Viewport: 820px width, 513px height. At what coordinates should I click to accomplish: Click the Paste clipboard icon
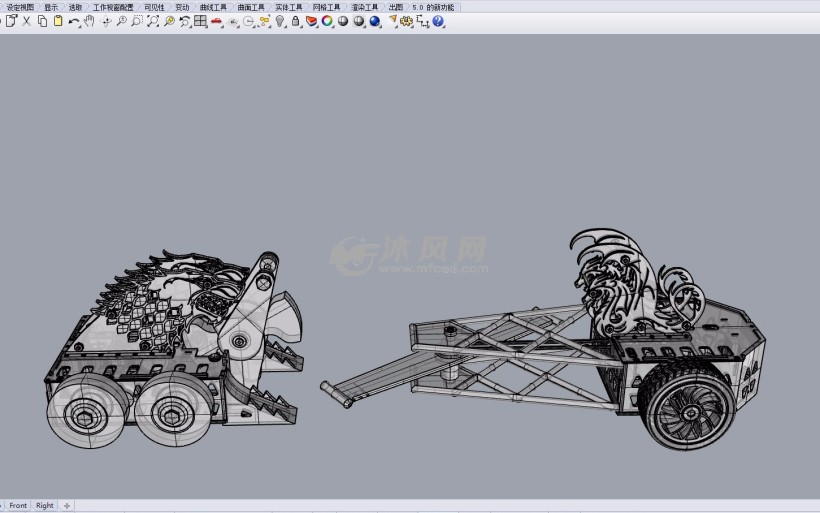(58, 21)
